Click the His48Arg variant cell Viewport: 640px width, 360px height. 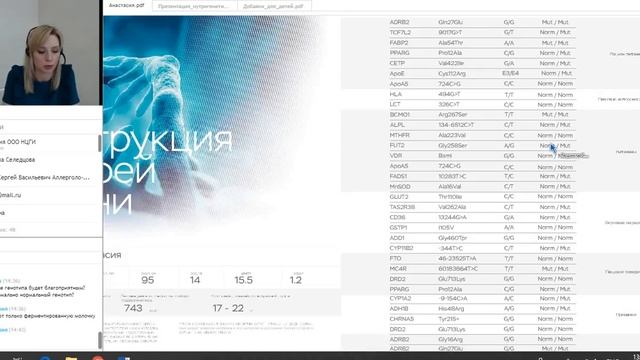[x=451, y=309]
